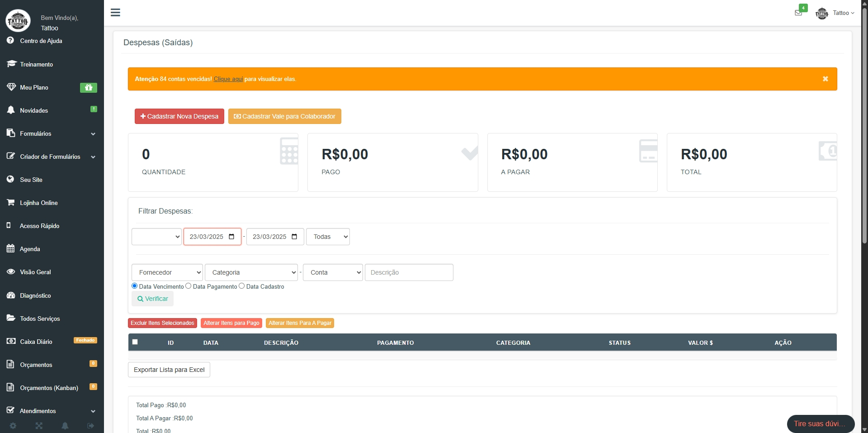868x433 pixels.
Task: Click Cadastrar Vale para Colaborador button
Action: pos(285,116)
